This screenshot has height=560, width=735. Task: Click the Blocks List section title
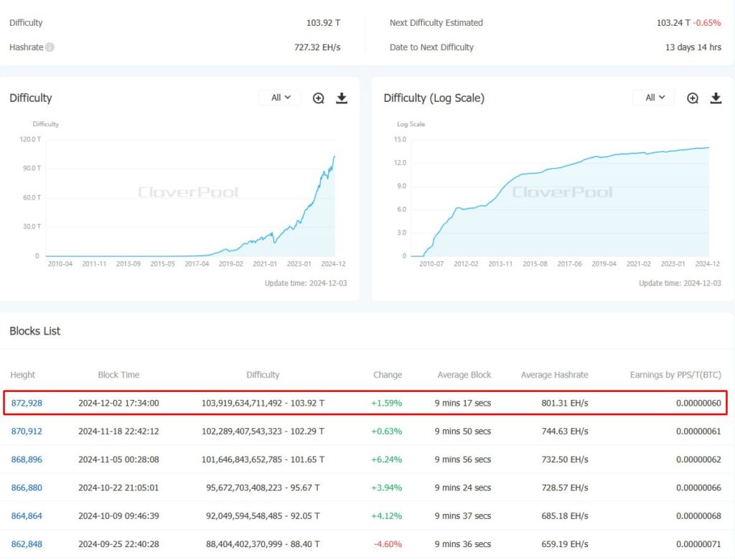coord(35,331)
